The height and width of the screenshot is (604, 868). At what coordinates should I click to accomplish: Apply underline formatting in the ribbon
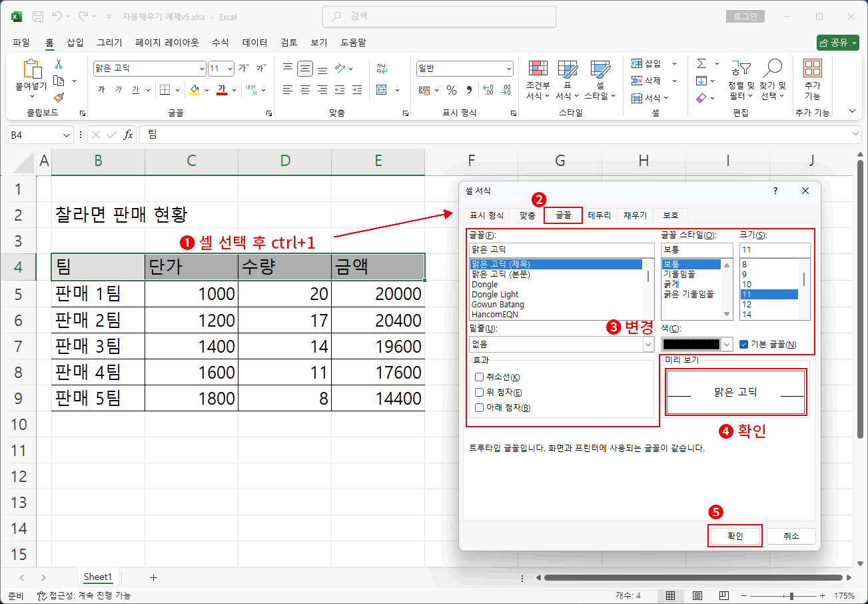pyautogui.click(x=135, y=89)
